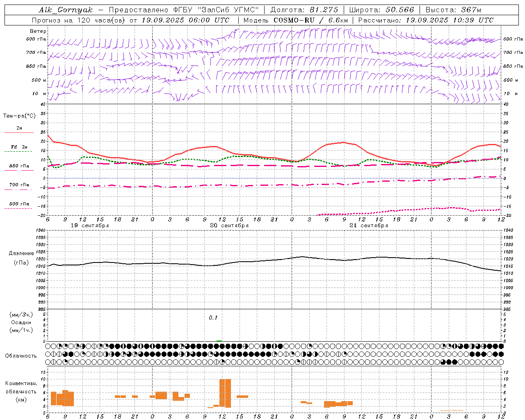Select the Td 2м legend entry
525x420 pixels.
click(19, 147)
